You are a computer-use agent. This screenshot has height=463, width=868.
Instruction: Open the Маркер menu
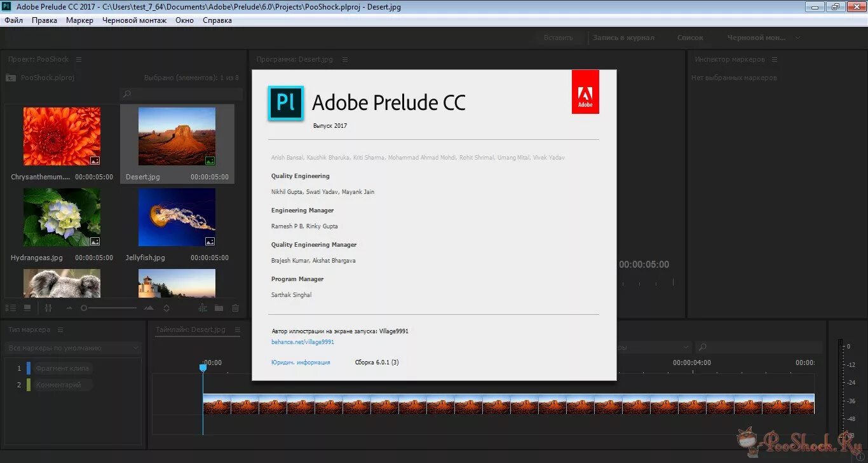click(x=79, y=20)
